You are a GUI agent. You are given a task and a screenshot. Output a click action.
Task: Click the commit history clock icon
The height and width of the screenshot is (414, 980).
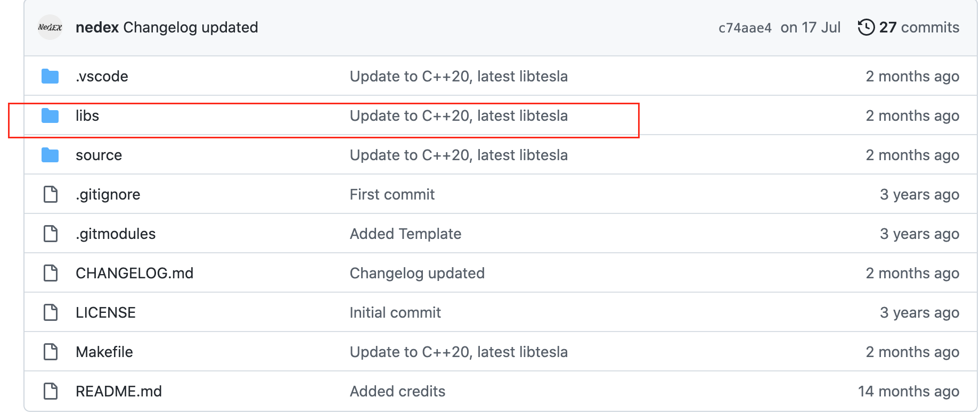866,27
